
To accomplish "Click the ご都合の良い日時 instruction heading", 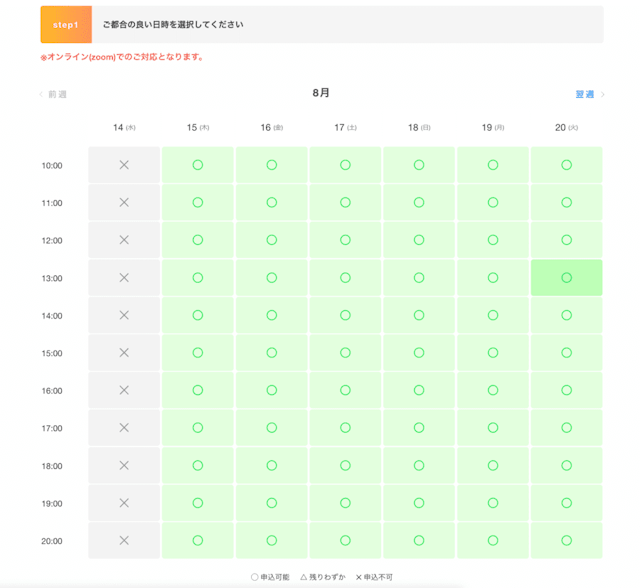I will point(173,24).
